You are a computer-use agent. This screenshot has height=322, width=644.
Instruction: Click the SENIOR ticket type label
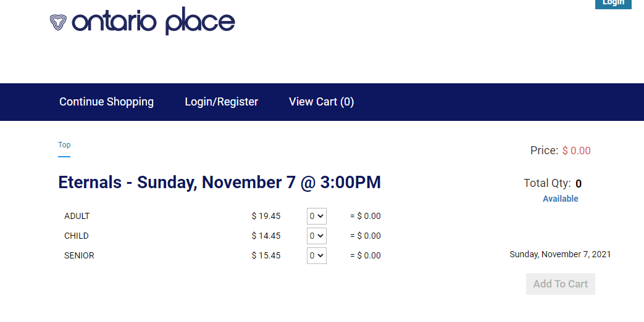tap(79, 256)
